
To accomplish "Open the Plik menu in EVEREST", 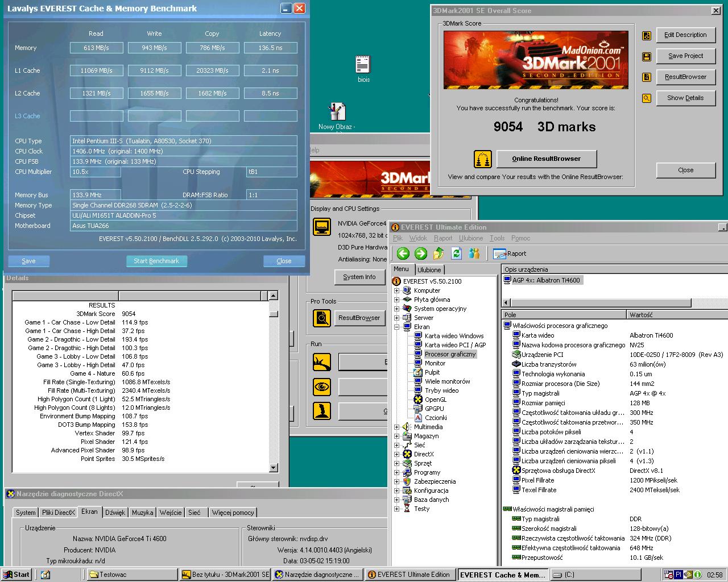I will (x=398, y=238).
